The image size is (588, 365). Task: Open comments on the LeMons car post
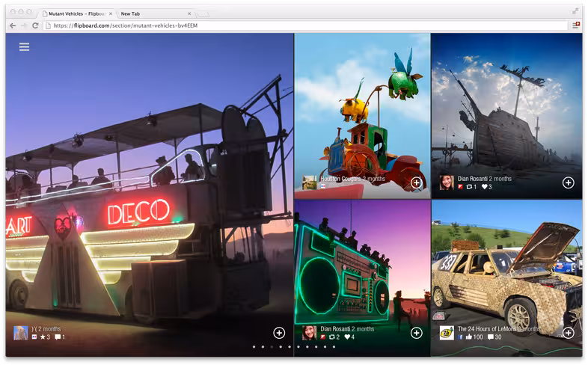point(491,337)
